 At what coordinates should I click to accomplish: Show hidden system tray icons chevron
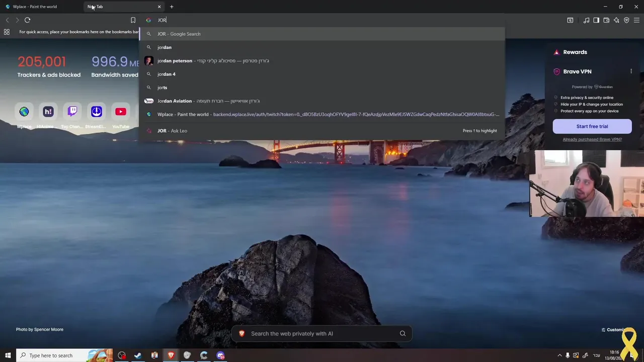tap(559, 355)
